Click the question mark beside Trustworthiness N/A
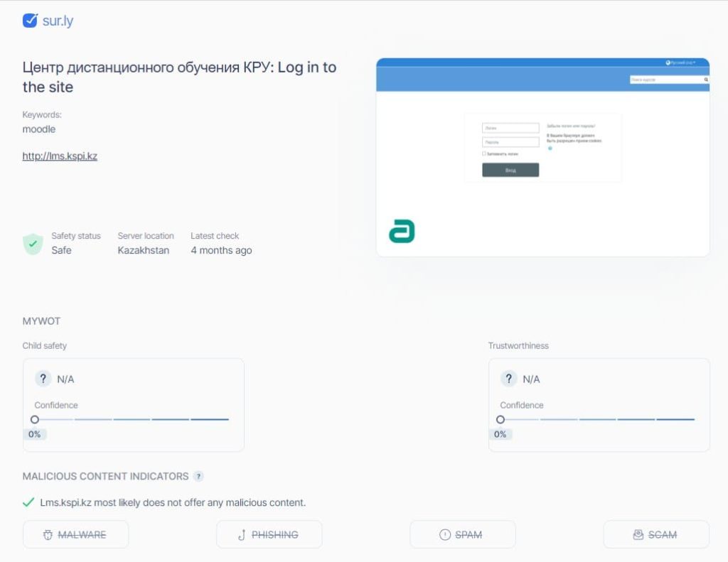This screenshot has height=562, width=728. click(509, 379)
